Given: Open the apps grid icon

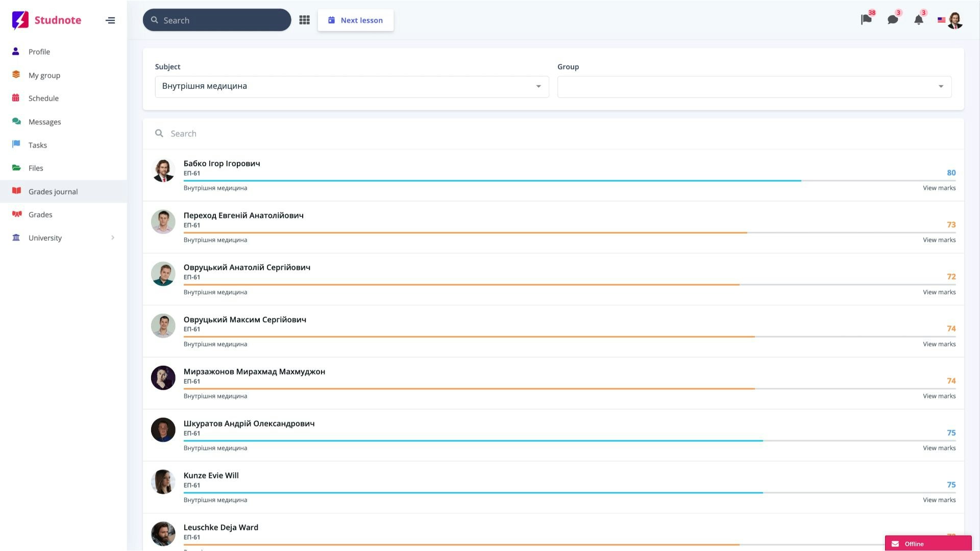Looking at the screenshot, I should click(304, 20).
